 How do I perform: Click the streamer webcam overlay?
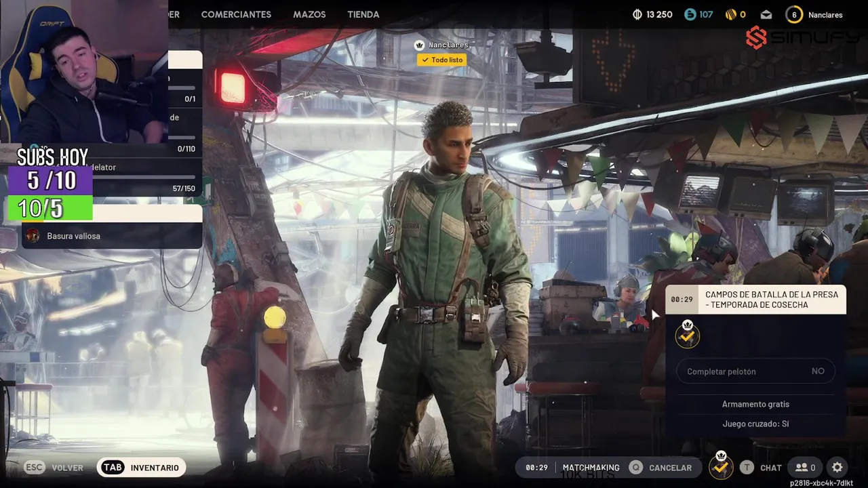(84, 71)
